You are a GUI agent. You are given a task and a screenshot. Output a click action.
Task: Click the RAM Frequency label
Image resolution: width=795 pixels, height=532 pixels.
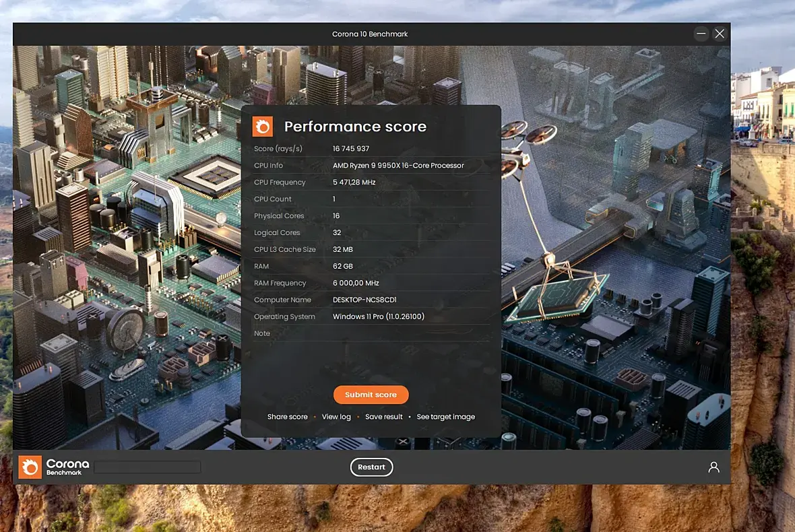click(280, 284)
